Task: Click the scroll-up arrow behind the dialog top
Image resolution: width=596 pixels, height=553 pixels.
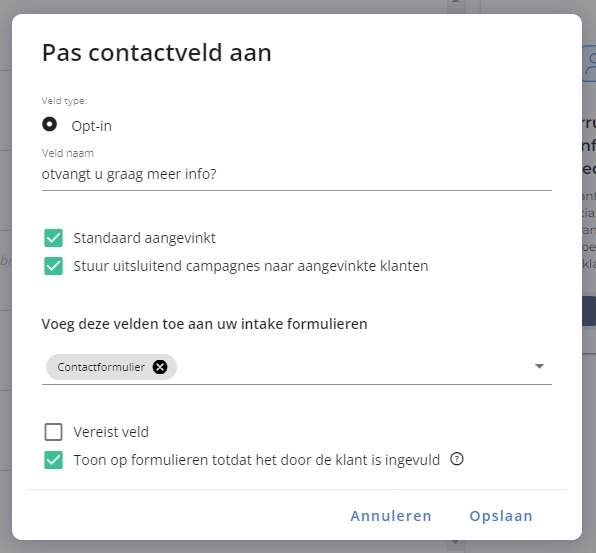Action: 455,2
